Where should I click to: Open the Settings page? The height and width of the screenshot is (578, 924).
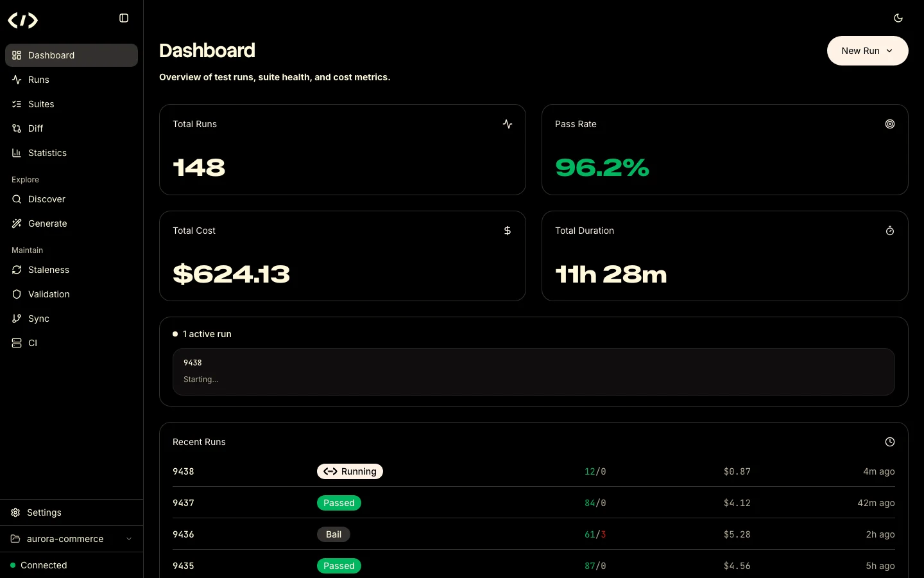pyautogui.click(x=44, y=512)
